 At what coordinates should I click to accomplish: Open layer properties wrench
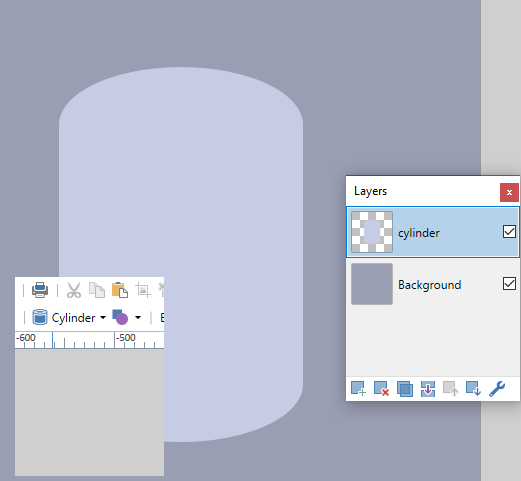point(497,389)
